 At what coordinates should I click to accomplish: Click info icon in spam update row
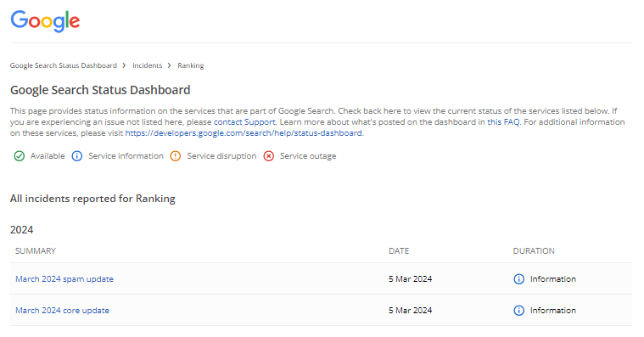point(518,279)
